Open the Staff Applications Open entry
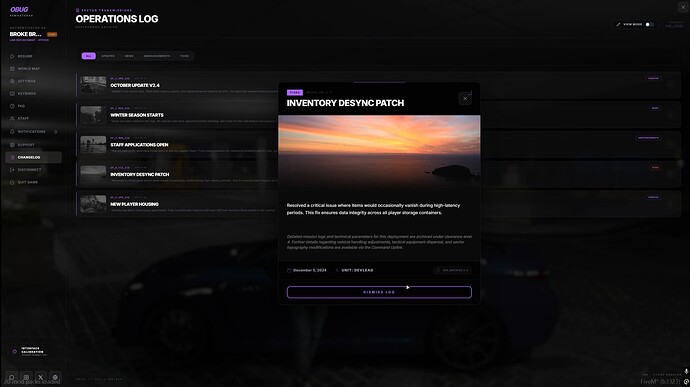 (378, 144)
